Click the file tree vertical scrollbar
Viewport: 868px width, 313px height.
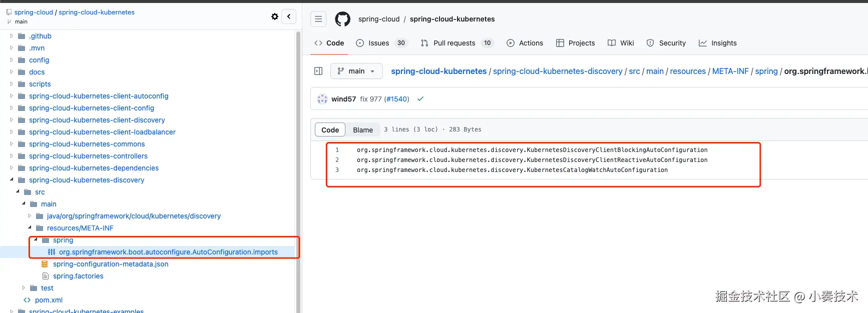click(x=298, y=150)
